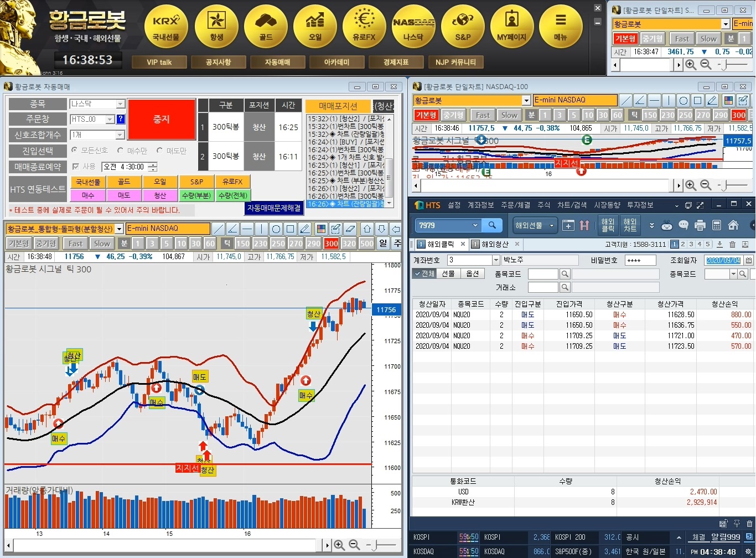Open the 신호조합개수 dropdown showing 1개
Screen dimensions: 756x558
pyautogui.click(x=120, y=135)
